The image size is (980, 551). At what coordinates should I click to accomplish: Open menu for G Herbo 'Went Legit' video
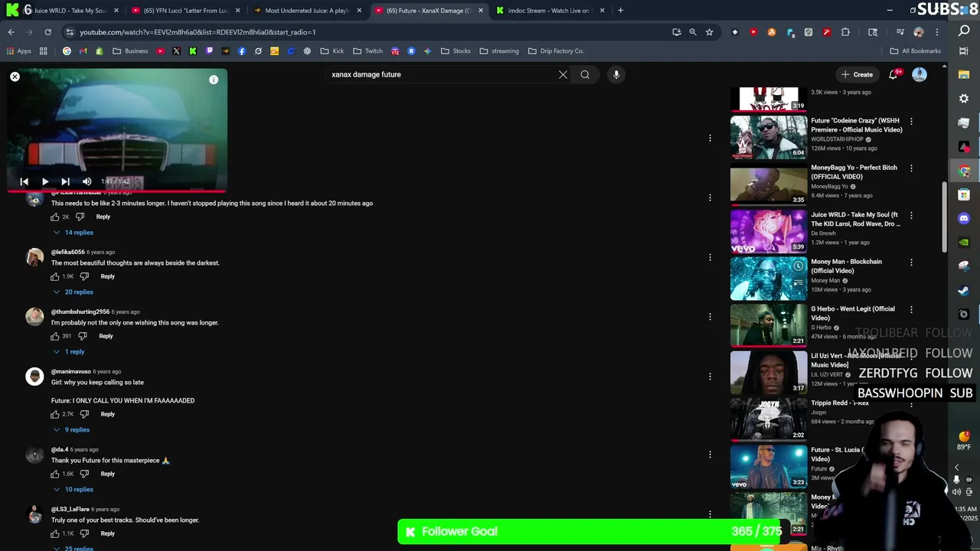tap(911, 309)
